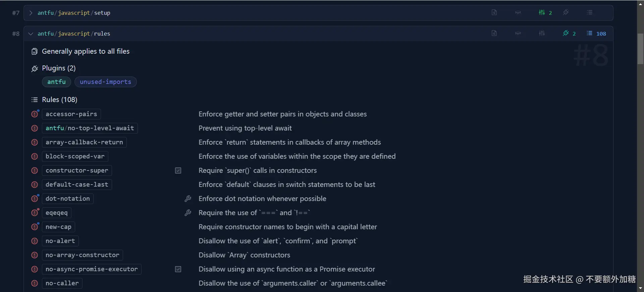Screen dimensions: 644x292
Task: Open the antfu plugin badge
Action: point(56,82)
